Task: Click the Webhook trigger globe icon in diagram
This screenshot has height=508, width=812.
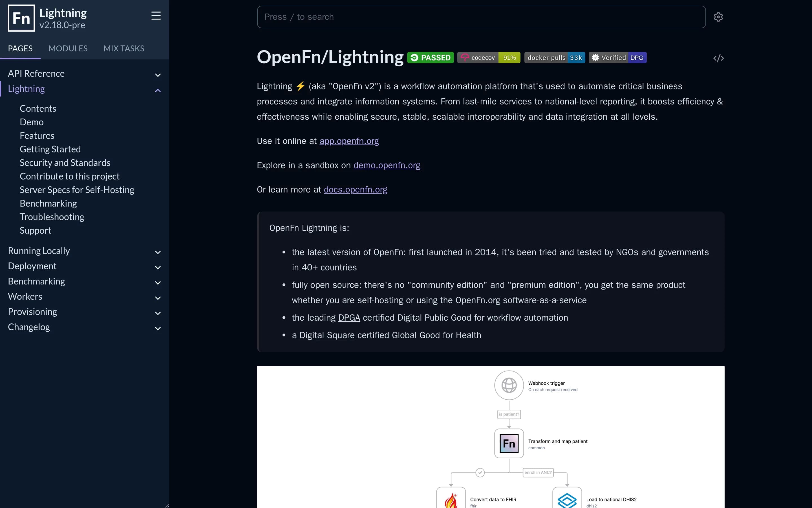Action: click(x=509, y=385)
